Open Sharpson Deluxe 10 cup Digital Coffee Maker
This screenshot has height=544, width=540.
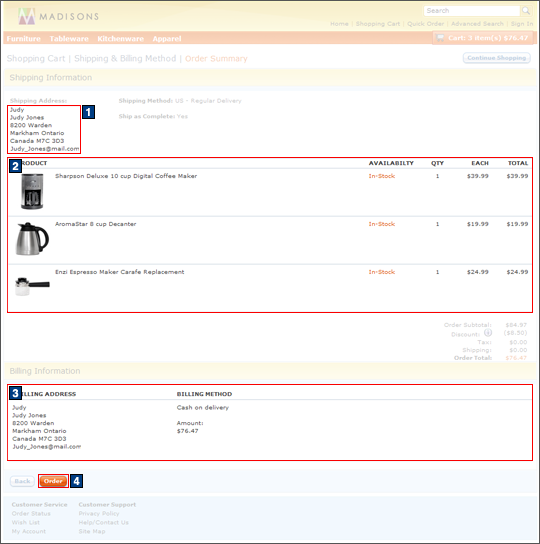[x=126, y=176]
